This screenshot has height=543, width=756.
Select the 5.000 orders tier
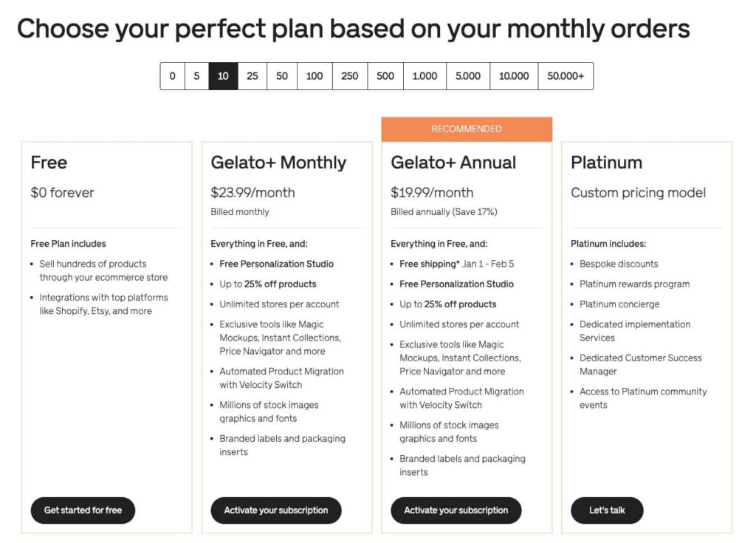467,75
